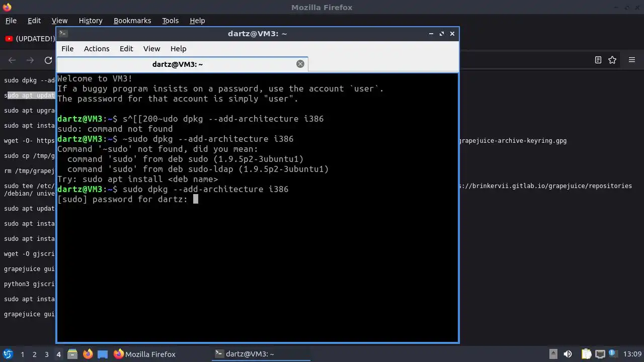Image resolution: width=644 pixels, height=362 pixels.
Task: Click 'sudo cp /tmp/g' line in Firefox
Action: point(29,156)
